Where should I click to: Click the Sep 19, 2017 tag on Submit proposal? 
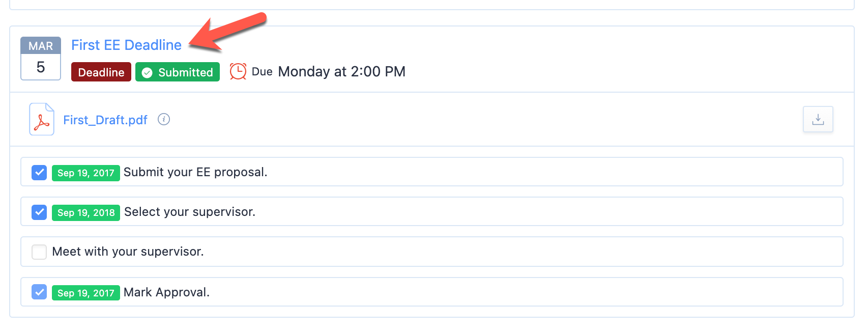click(85, 173)
